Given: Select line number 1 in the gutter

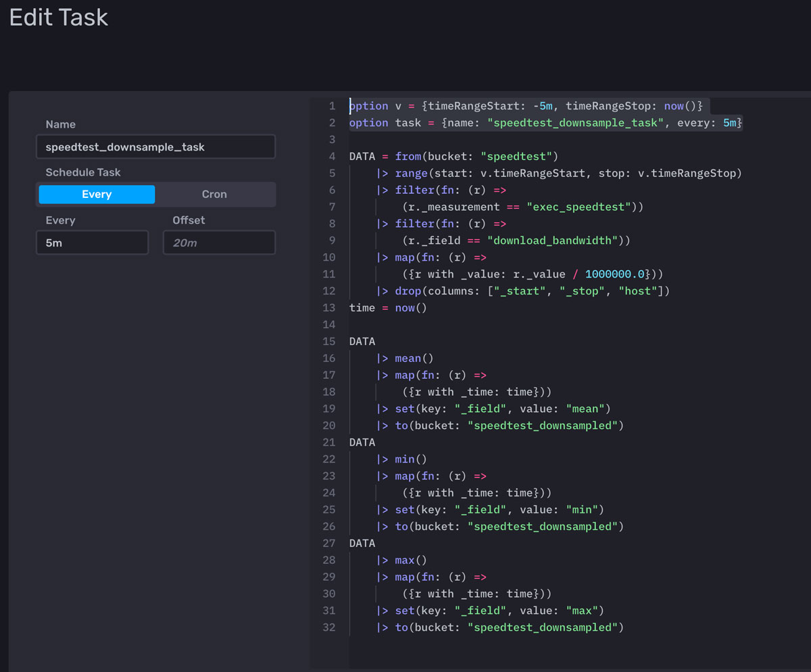Looking at the screenshot, I should (332, 105).
